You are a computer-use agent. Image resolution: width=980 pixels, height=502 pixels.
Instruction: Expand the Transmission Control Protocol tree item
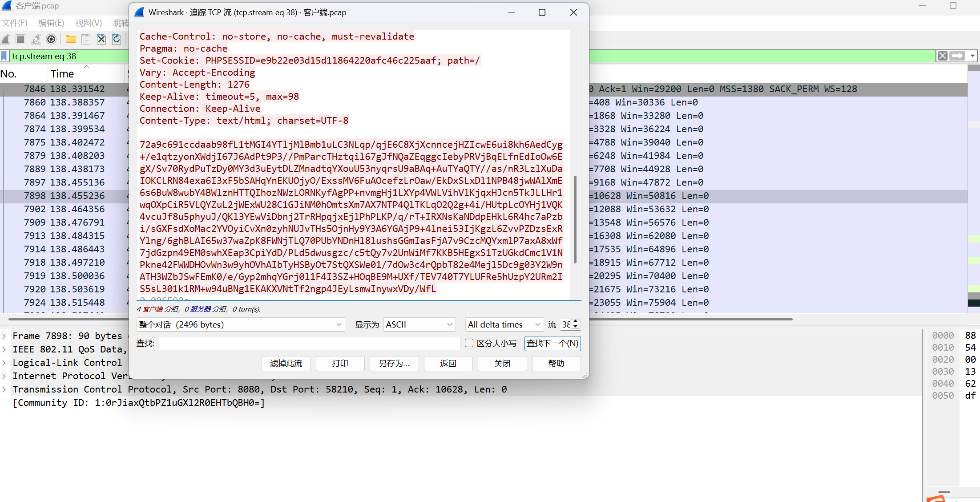tap(4, 389)
